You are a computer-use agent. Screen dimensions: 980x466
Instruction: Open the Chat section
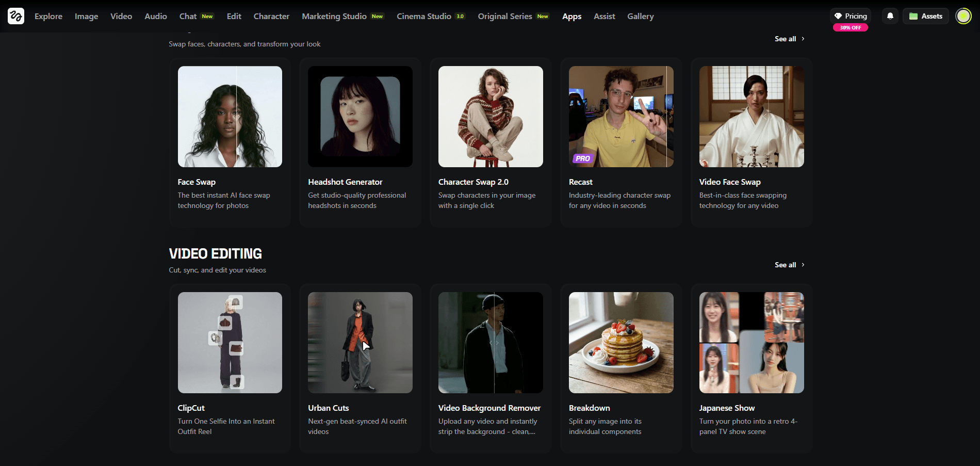pyautogui.click(x=188, y=17)
